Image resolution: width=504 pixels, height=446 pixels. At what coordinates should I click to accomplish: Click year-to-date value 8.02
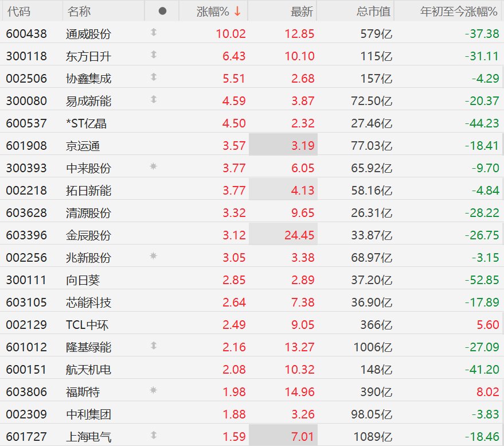[487, 391]
